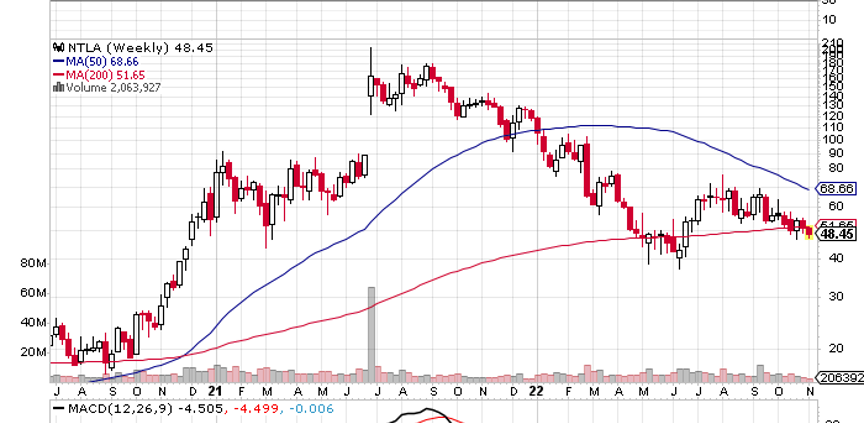Click the 206392 volume tag on right
Viewport: 864px width, 423px height.
(840, 380)
